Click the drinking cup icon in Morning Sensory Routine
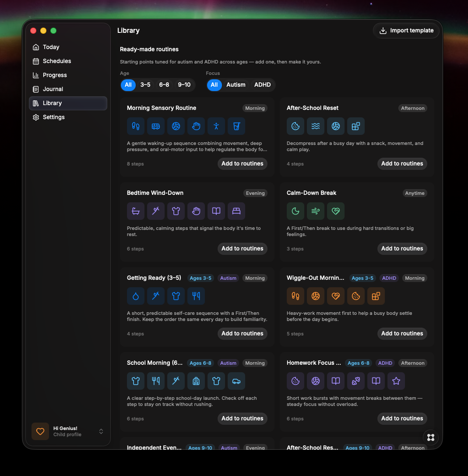 click(236, 126)
